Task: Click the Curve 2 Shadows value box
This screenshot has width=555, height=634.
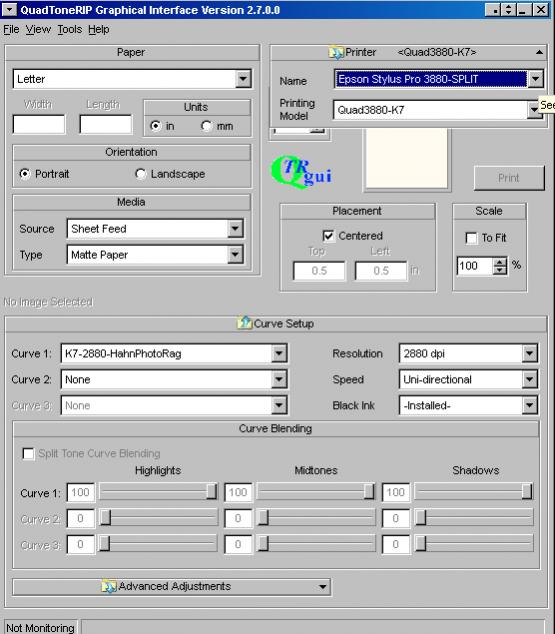Action: (x=396, y=518)
